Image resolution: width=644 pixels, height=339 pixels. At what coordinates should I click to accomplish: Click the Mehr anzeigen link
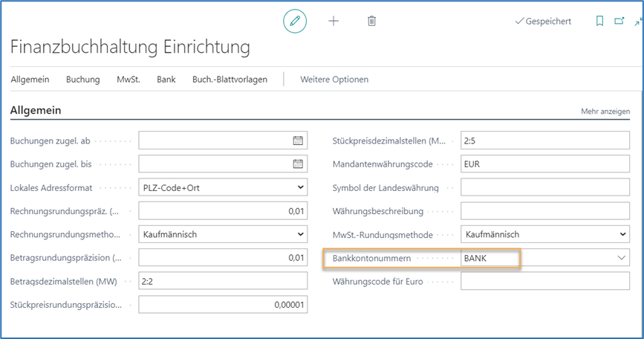[x=605, y=112]
